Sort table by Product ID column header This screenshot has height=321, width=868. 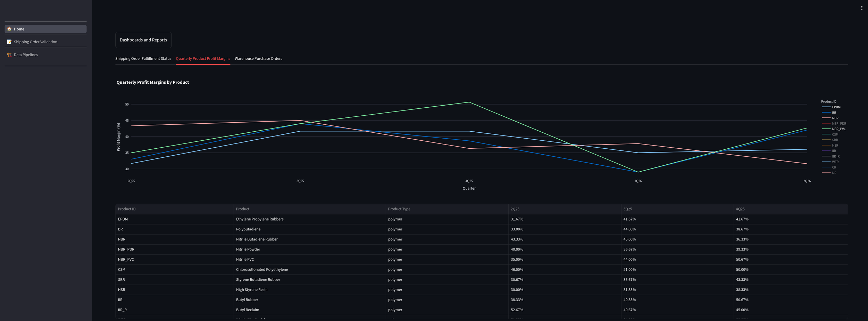coord(174,209)
